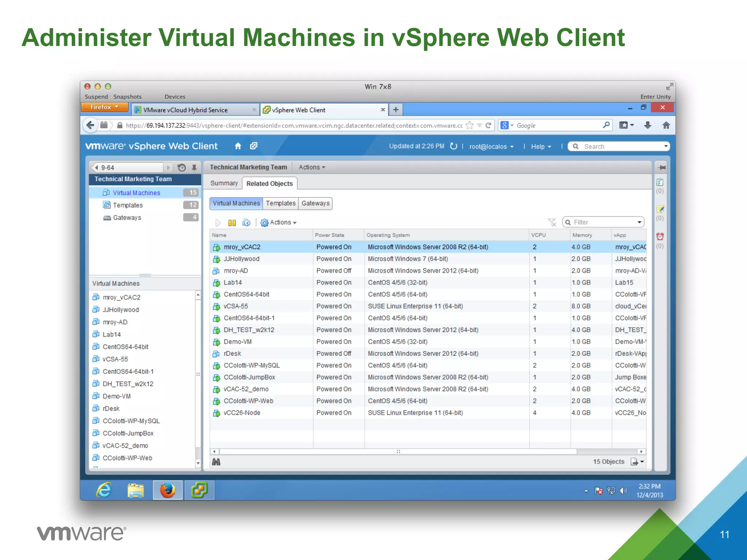Click the Google search field

coord(557,125)
